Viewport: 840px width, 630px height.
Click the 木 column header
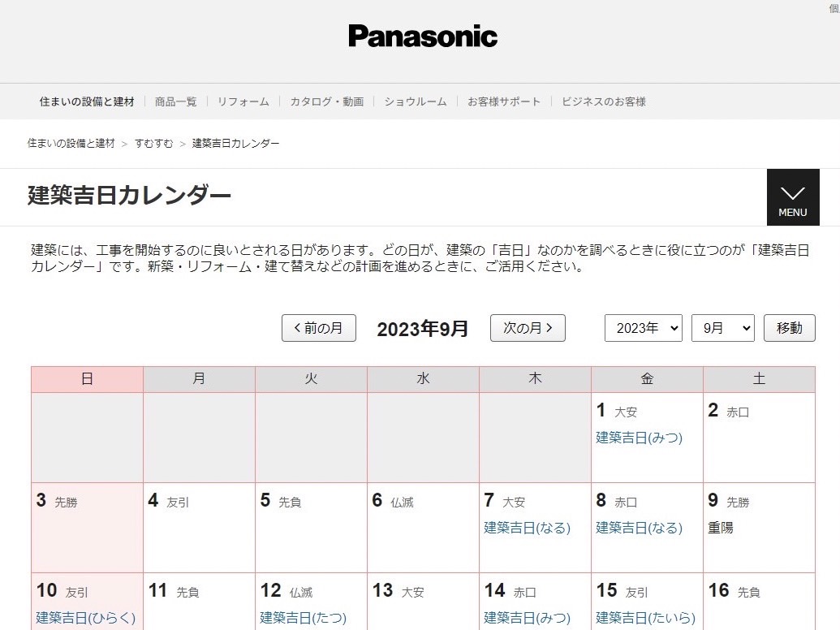tap(535, 379)
